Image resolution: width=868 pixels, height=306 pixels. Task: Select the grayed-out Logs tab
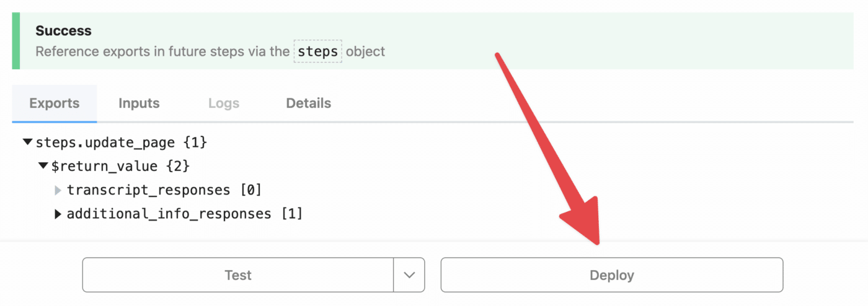224,103
